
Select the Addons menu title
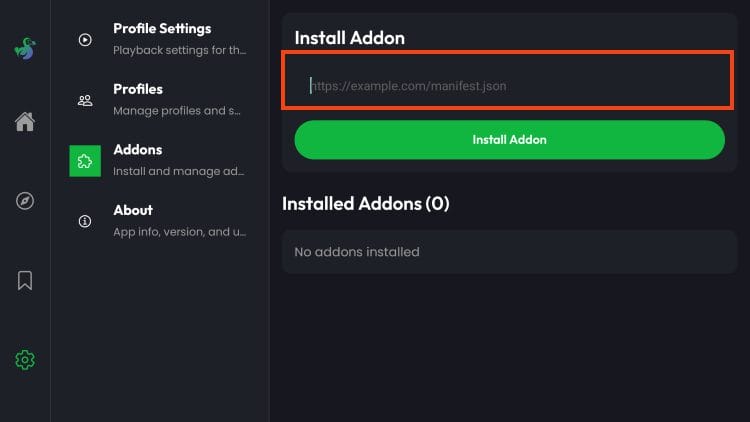point(137,150)
